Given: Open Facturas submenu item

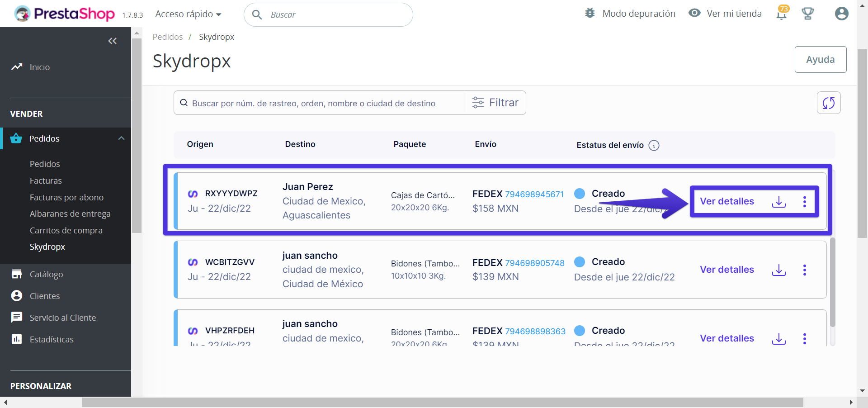Looking at the screenshot, I should click(46, 180).
